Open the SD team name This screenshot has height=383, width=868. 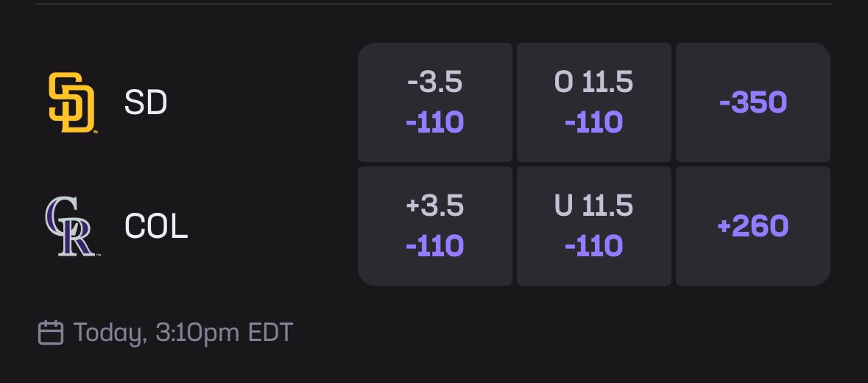coord(146,103)
